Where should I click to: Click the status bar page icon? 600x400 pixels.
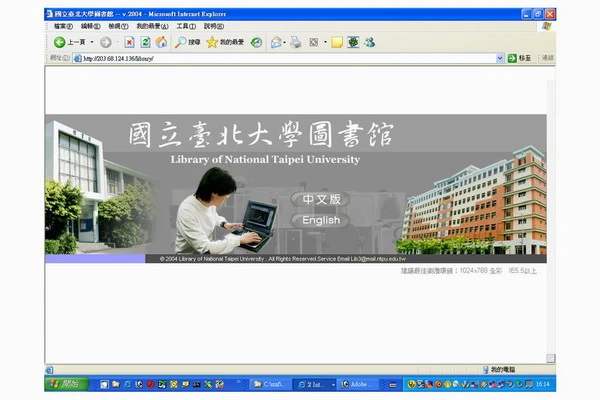(49, 370)
